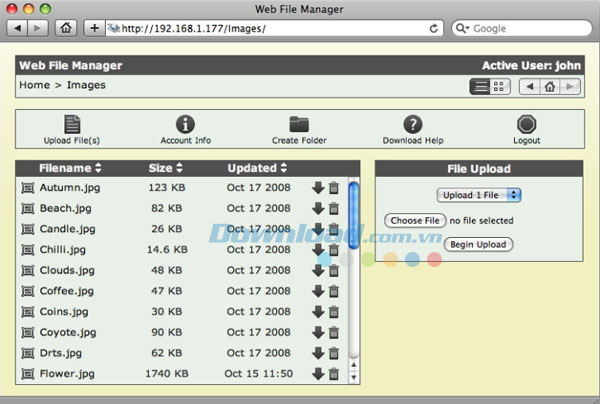Delete Beach.jpg with its trash icon
600x404 pixels.
coord(334,208)
